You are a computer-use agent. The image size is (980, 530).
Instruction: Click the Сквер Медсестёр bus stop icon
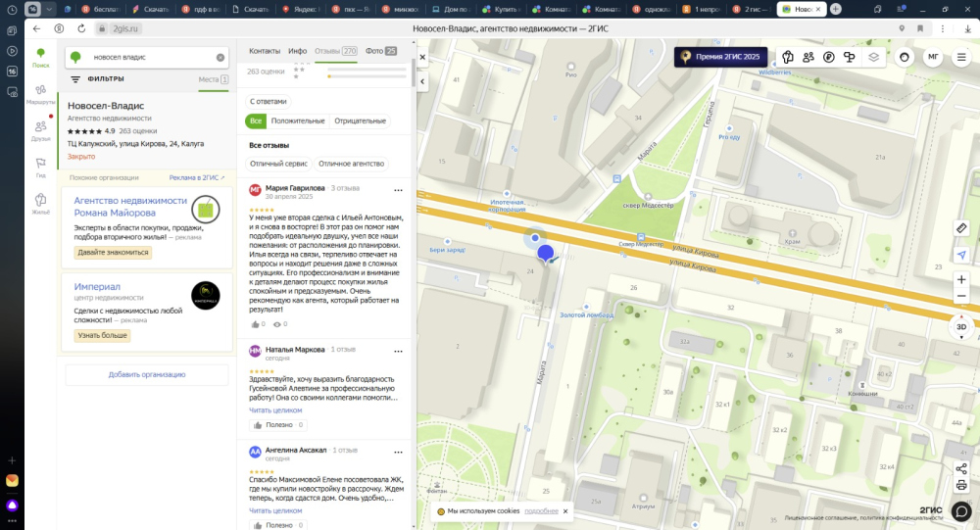click(641, 237)
